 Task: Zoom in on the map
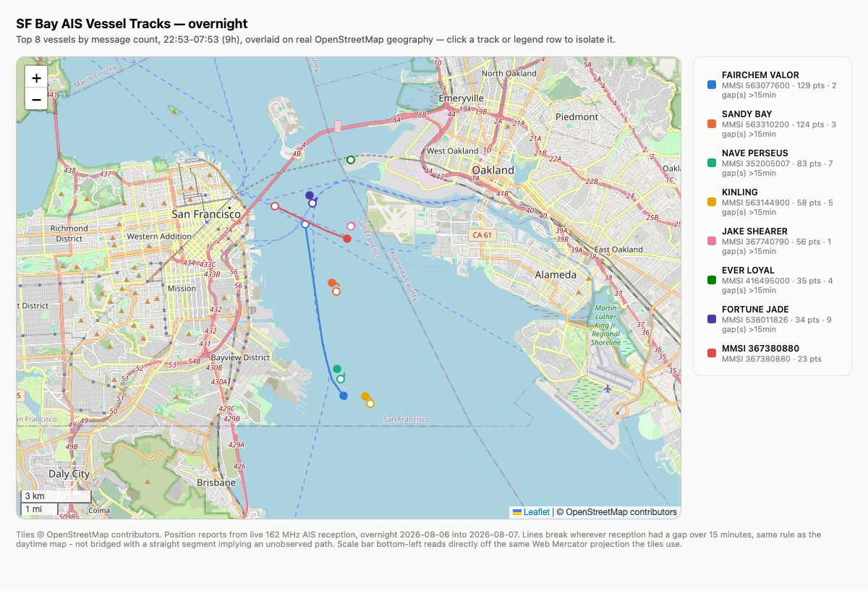click(36, 77)
